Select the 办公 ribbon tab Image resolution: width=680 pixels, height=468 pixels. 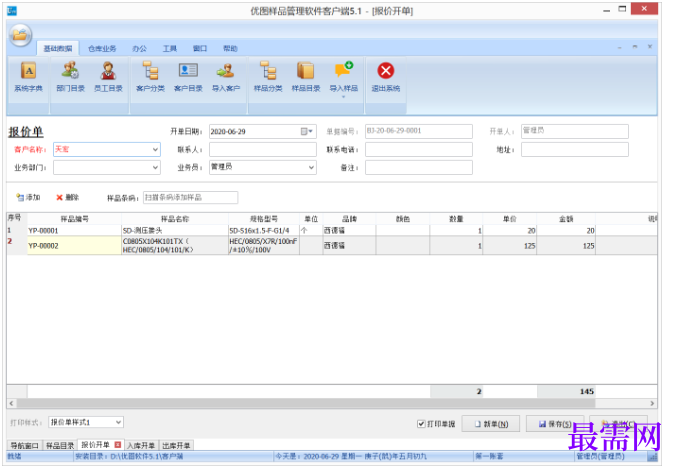(139, 48)
